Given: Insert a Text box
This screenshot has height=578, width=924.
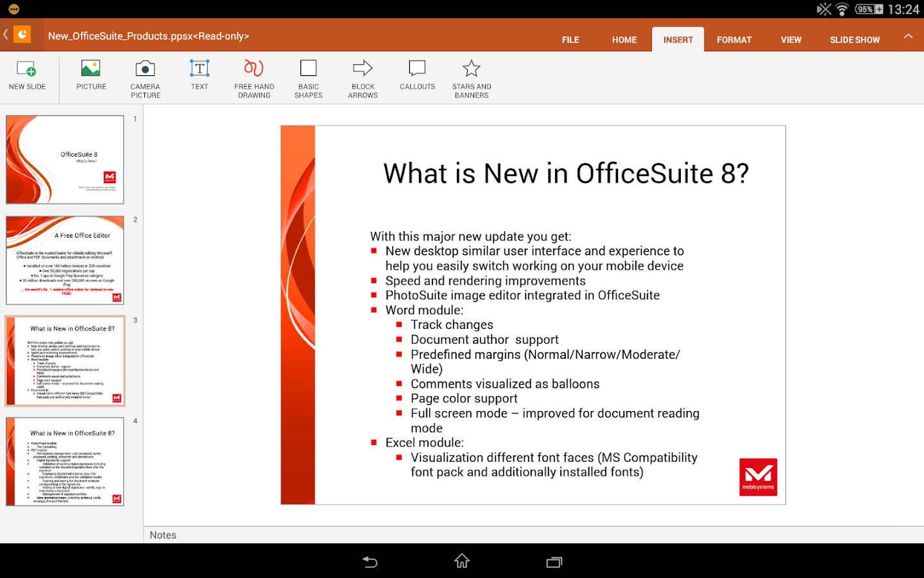Looking at the screenshot, I should coord(200,76).
